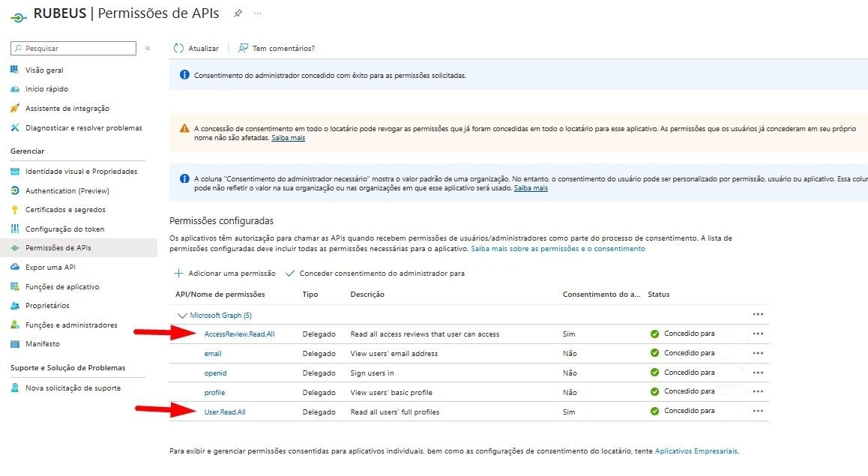Open the Certificados e segredos key icon
The image size is (868, 476).
click(x=15, y=210)
